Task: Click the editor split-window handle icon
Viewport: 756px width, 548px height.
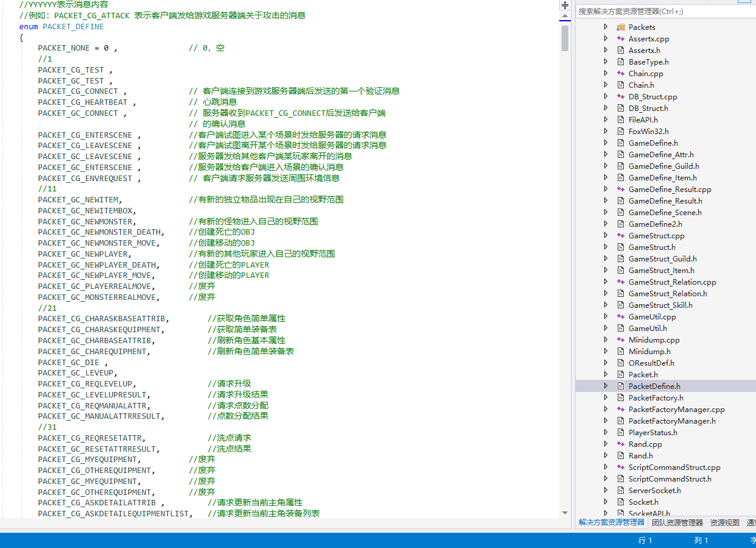Action: point(565,5)
